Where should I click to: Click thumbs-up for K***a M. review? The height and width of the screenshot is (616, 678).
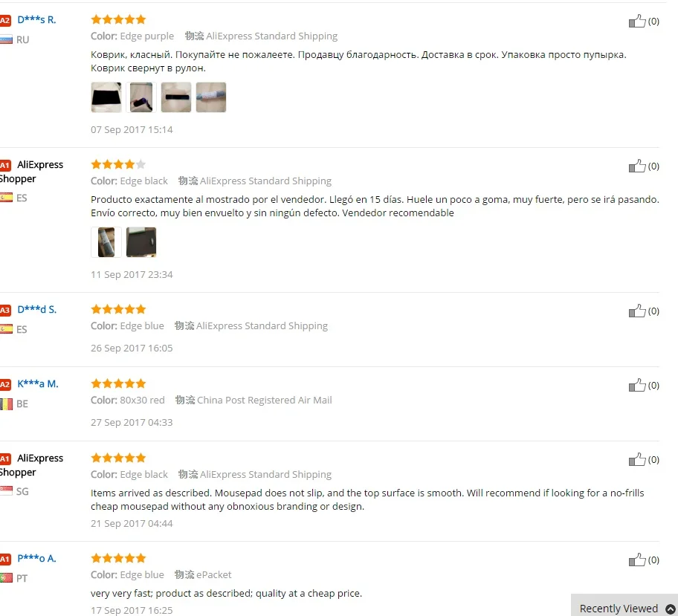click(637, 385)
